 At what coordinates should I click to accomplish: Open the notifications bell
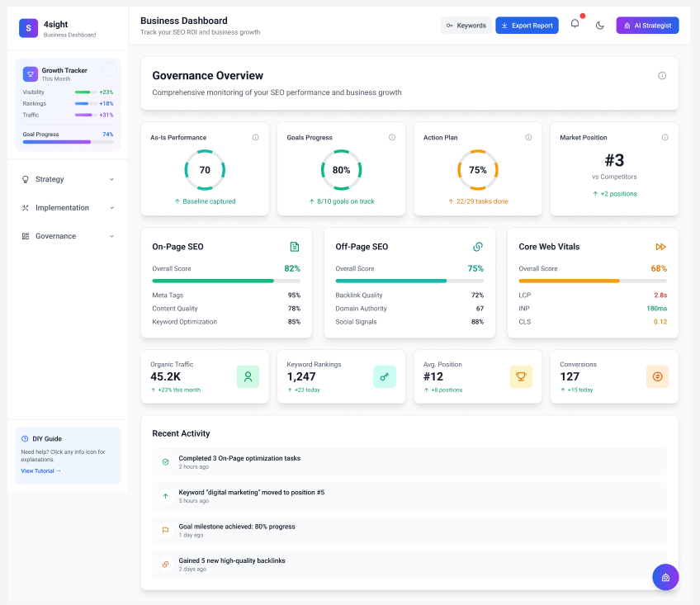click(x=575, y=24)
